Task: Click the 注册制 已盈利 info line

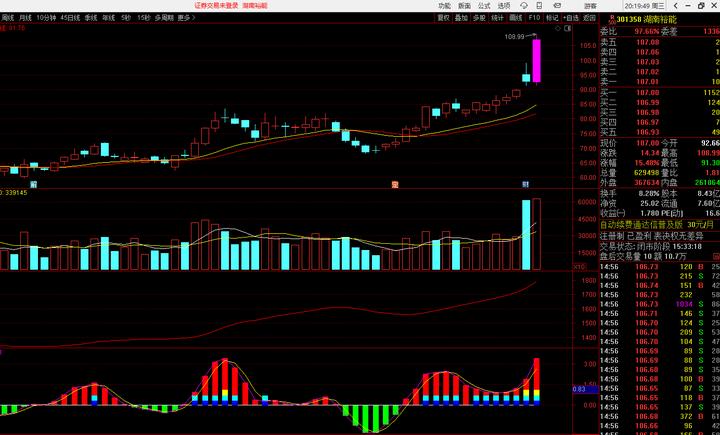Action: [x=652, y=236]
